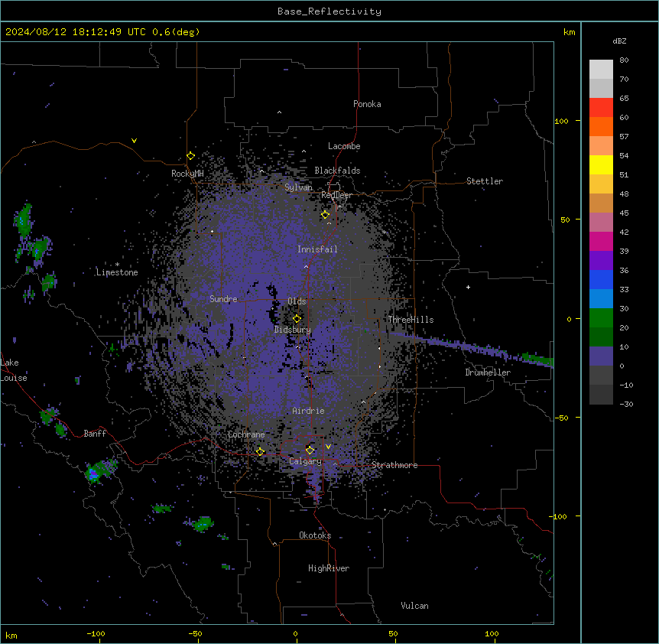This screenshot has height=644, width=659.
Task: Click the green radar echo cell southwest of Banff
Action: pyautogui.click(x=99, y=471)
